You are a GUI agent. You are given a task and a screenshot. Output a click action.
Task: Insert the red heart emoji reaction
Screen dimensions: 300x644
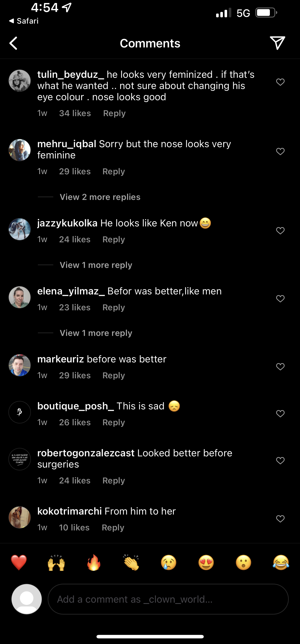coord(19,562)
